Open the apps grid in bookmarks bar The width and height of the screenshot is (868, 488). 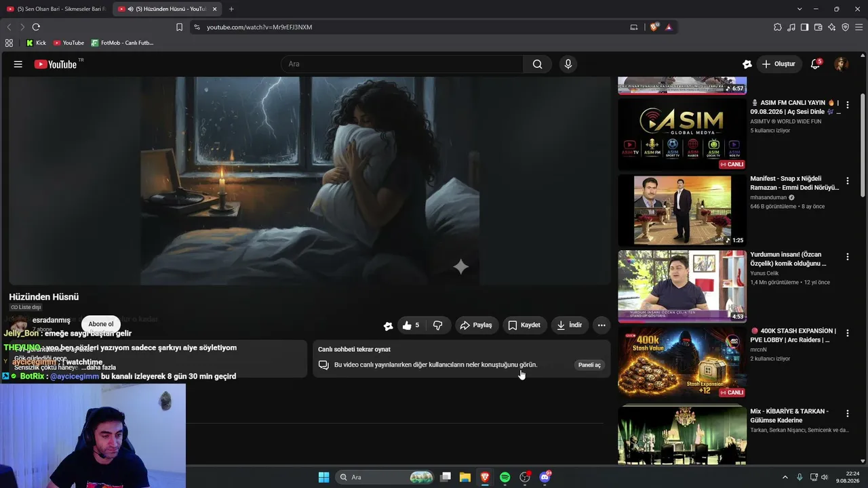click(9, 43)
